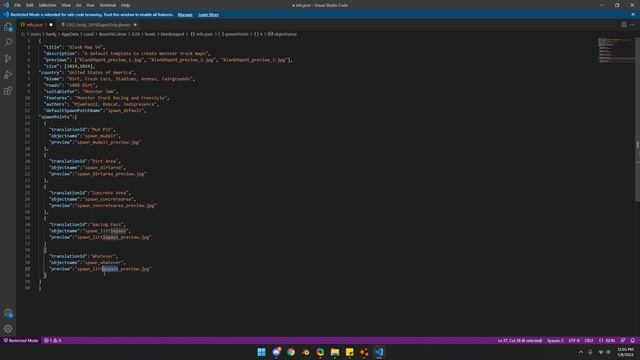Open Sticky Notes from the taskbar

click(349, 352)
